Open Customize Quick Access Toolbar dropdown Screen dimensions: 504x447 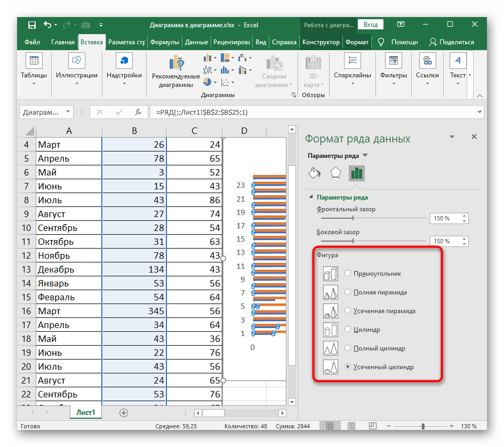coord(101,25)
